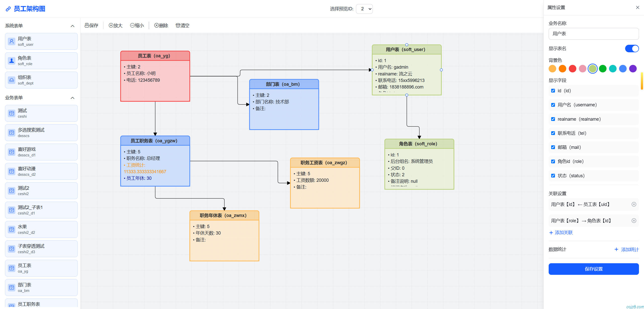Select the 水果 ceshi2_d2 form icon
Viewport: 644px width, 309px height.
(12, 229)
